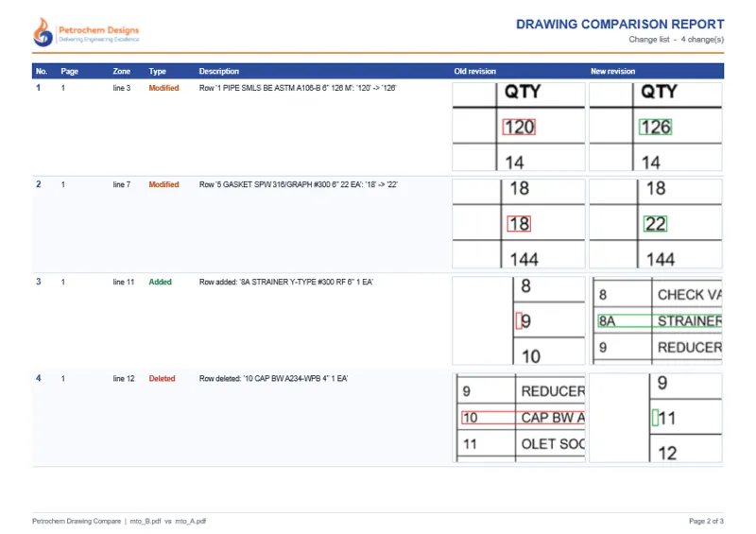Screen dimensions: 756x534
Task: Click the 'Page' column header
Action: coord(69,71)
